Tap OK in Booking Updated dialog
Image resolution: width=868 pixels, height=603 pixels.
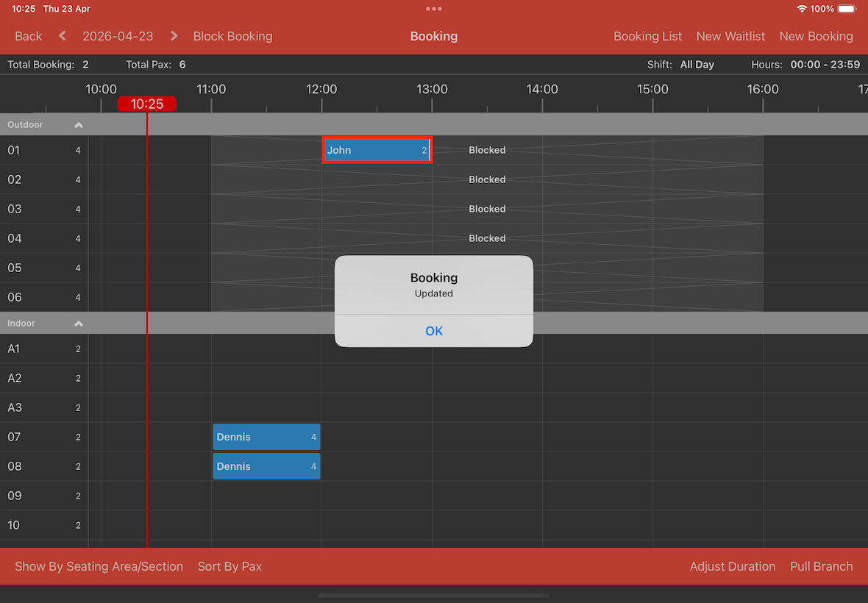(434, 331)
